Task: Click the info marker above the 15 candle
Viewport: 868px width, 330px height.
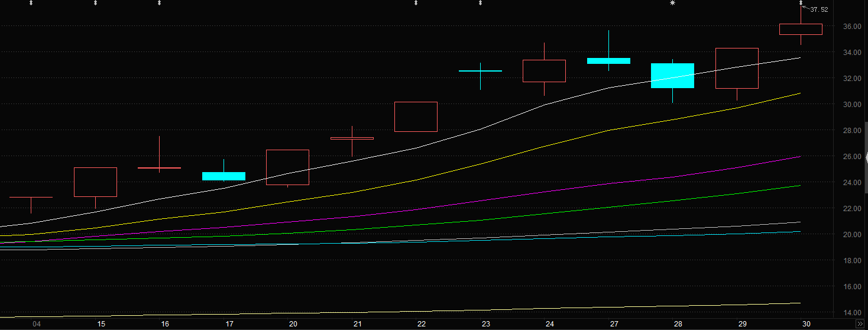Action: click(x=96, y=3)
